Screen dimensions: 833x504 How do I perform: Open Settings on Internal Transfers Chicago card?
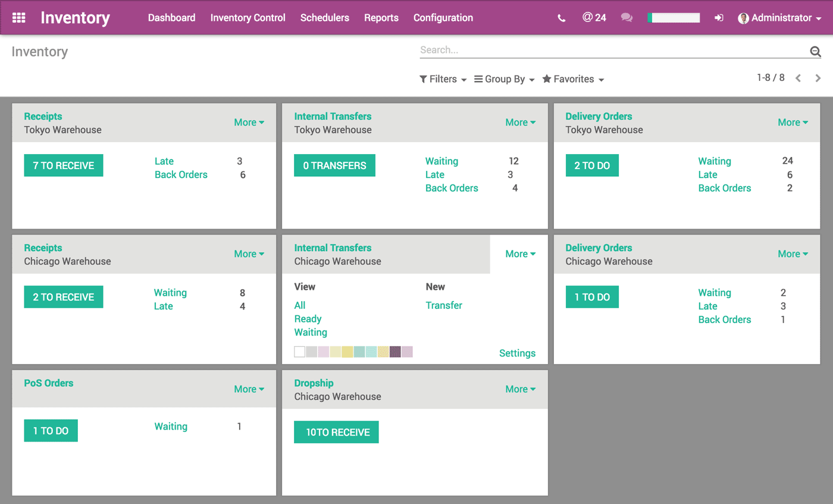pos(517,353)
